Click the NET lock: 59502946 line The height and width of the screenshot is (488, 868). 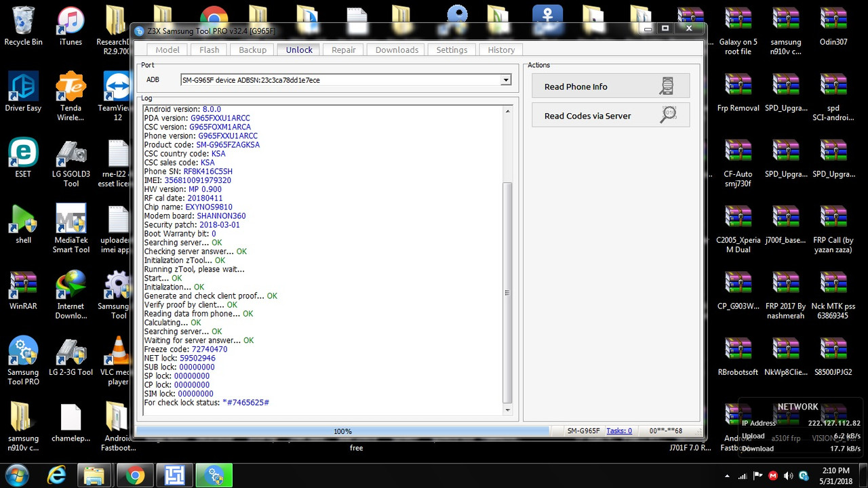180,358
